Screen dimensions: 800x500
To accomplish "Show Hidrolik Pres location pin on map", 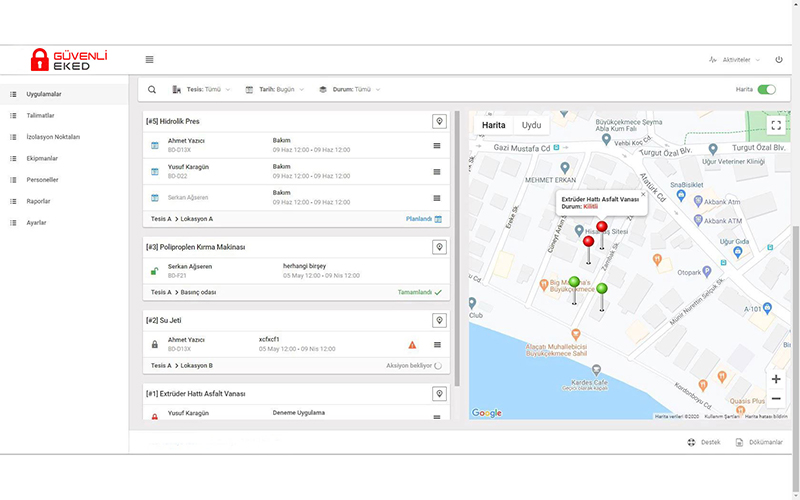I will [438, 121].
